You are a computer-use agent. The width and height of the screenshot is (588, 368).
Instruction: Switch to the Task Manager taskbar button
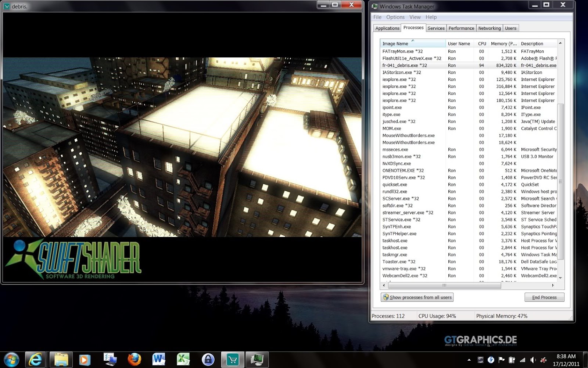[257, 360]
